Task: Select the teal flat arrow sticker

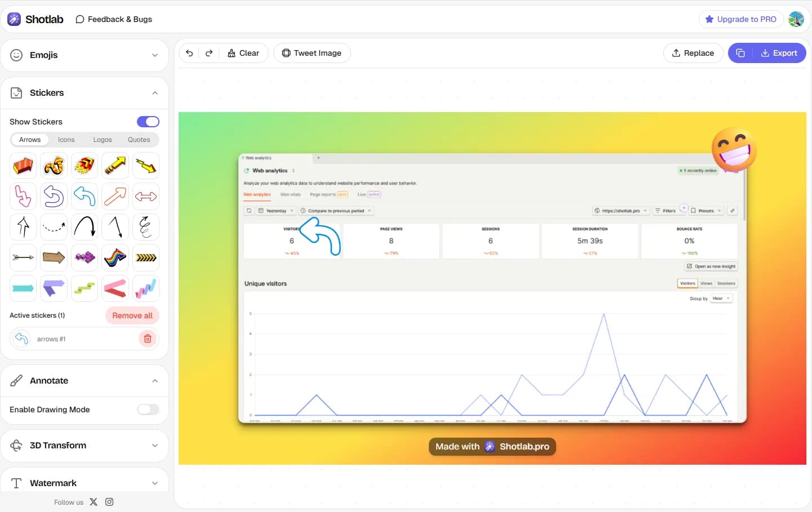Action: [23, 288]
